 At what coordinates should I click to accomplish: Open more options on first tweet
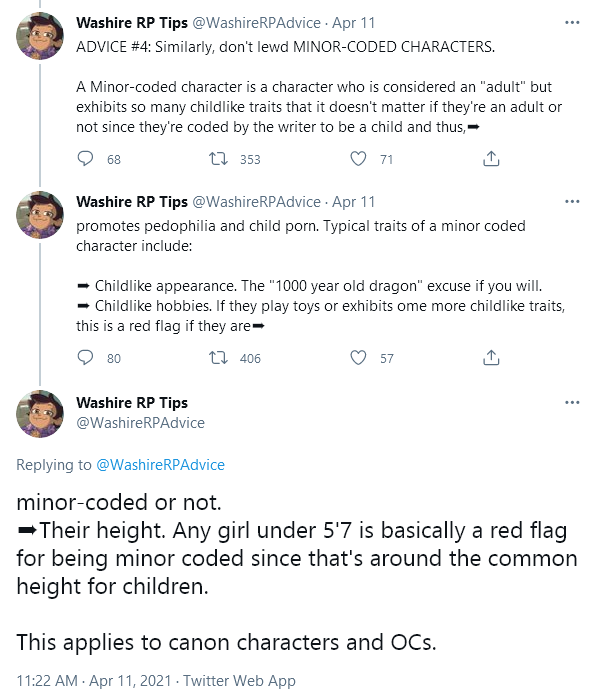pyautogui.click(x=572, y=23)
